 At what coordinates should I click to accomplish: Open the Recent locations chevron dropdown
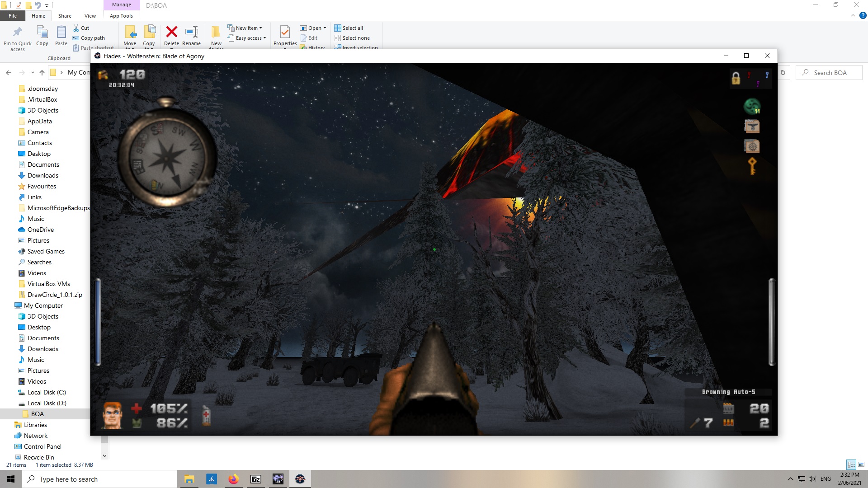tap(33, 73)
